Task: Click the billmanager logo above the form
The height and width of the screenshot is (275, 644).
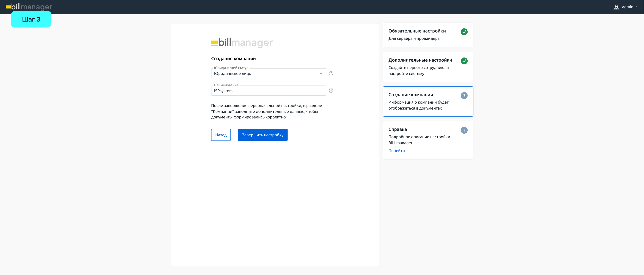Action: click(242, 42)
